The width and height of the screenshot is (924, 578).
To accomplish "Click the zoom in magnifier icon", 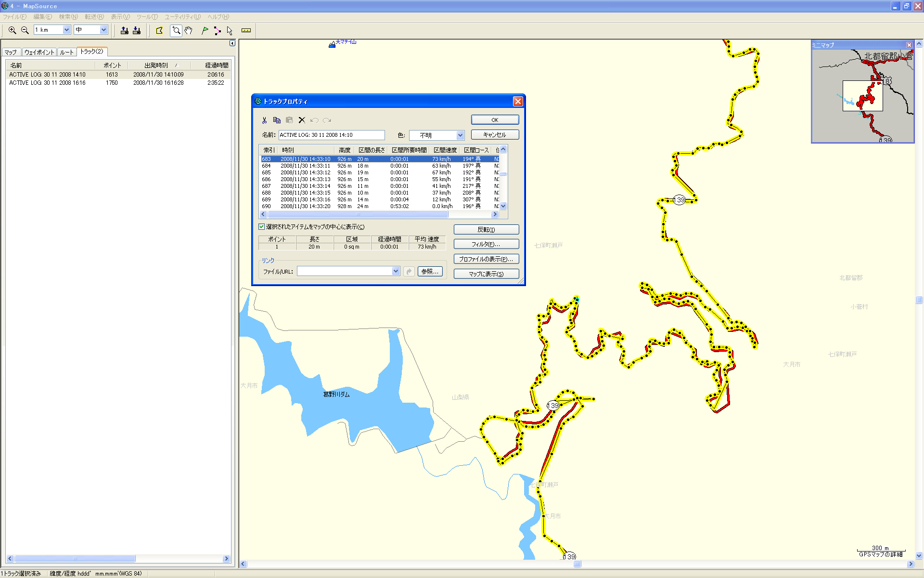I will (13, 30).
